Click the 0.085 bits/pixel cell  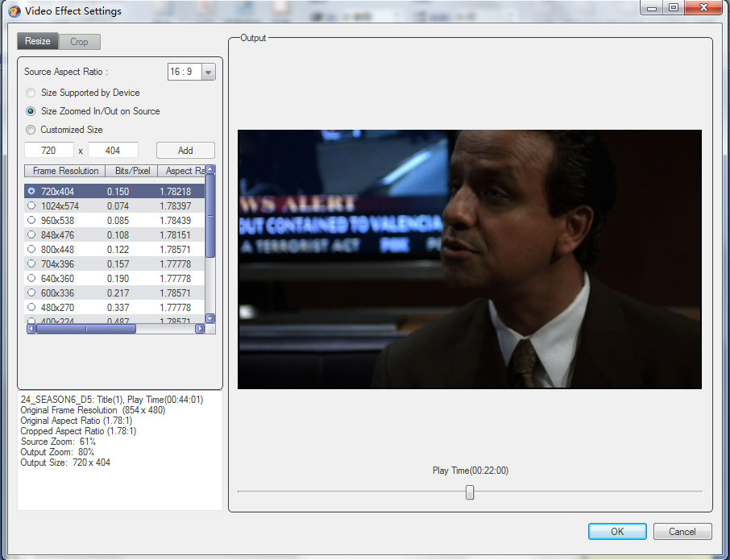coord(118,221)
